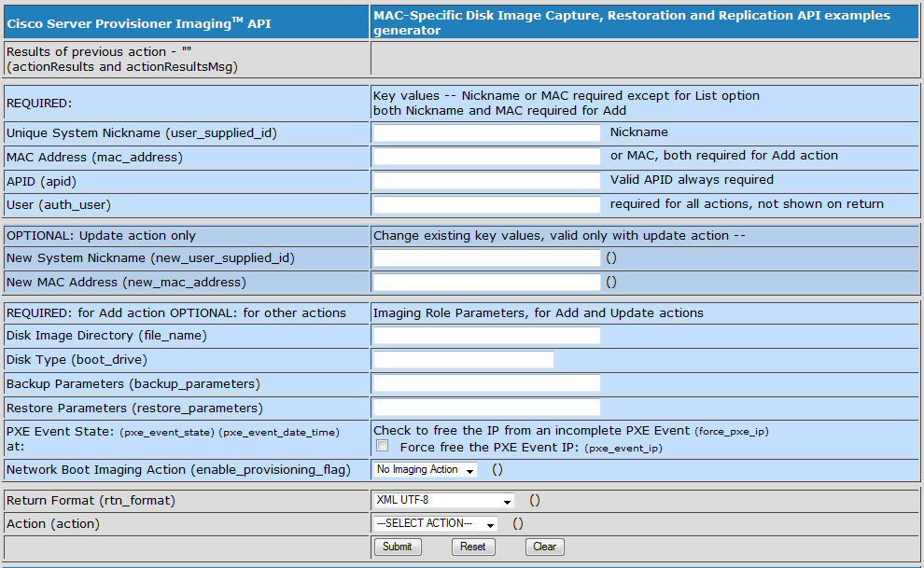Click the Clear button
The image size is (924, 568).
coord(544,547)
